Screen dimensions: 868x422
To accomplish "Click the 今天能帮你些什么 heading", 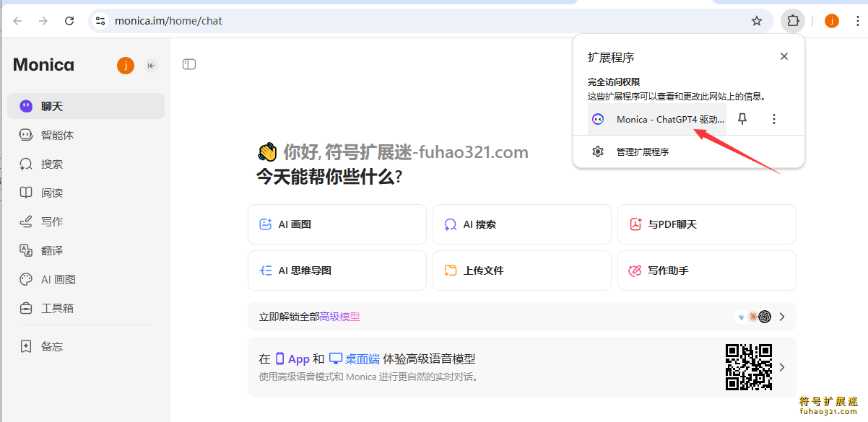I will pos(329,177).
